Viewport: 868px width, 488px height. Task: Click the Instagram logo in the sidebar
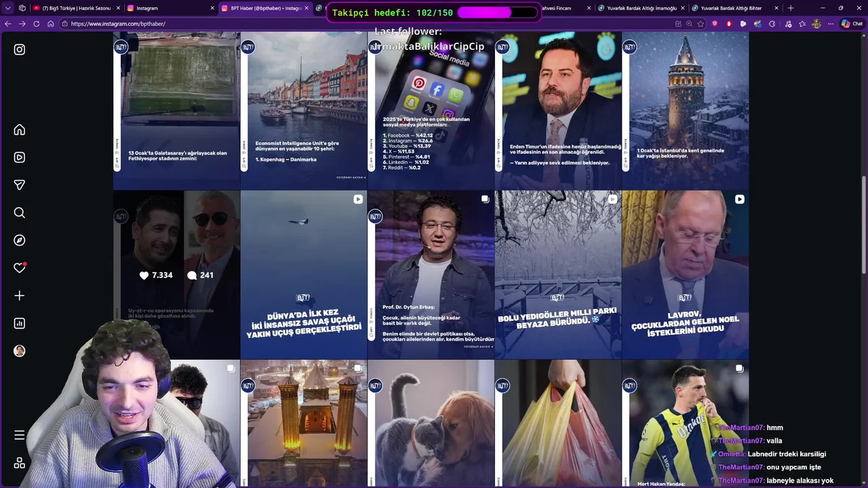click(x=20, y=49)
